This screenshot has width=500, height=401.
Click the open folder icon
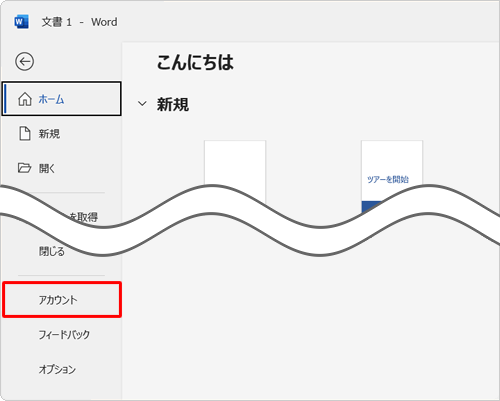pyautogui.click(x=24, y=168)
